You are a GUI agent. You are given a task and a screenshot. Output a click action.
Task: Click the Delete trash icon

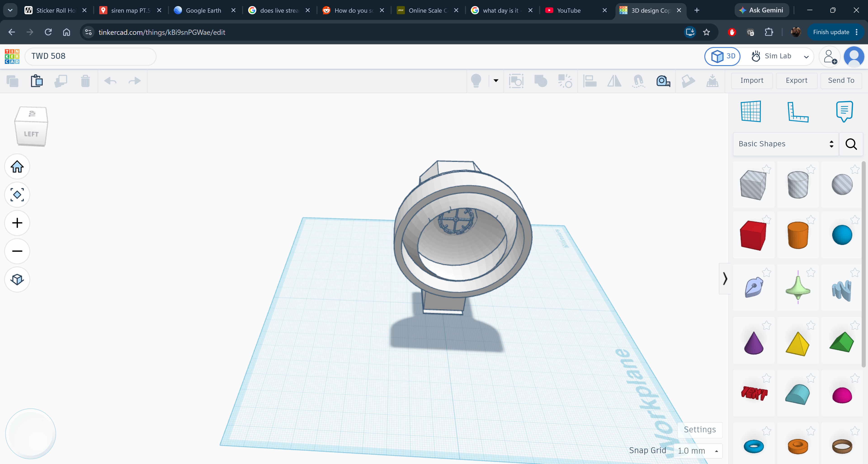tap(86, 81)
